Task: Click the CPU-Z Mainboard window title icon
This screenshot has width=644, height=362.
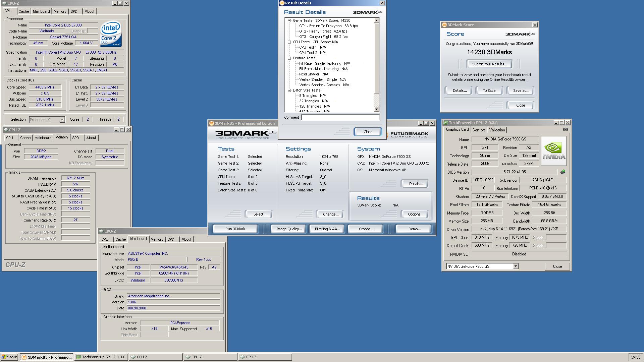Action: pyautogui.click(x=101, y=231)
